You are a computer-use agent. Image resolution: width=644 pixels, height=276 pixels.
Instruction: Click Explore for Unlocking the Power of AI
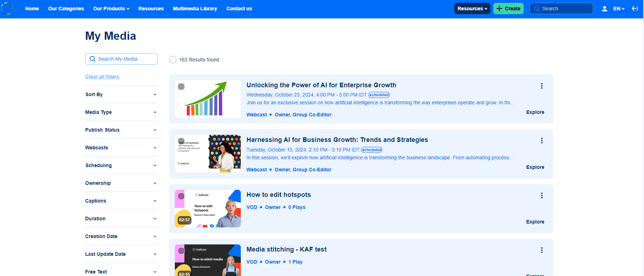click(535, 112)
